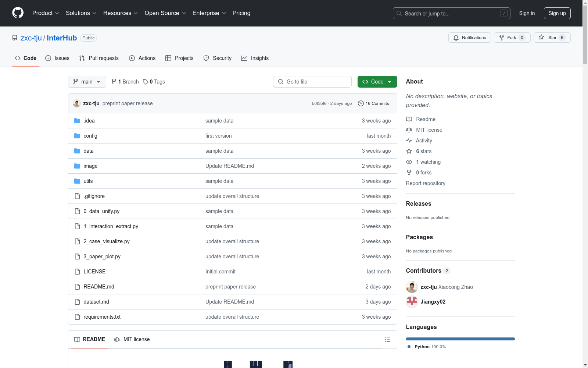
Task: Open 6 stars link in About
Action: coord(424,151)
